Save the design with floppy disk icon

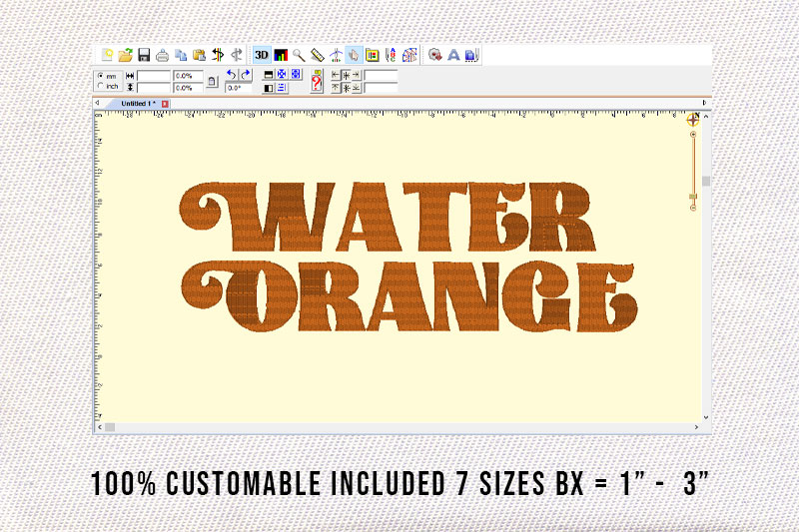[144, 55]
